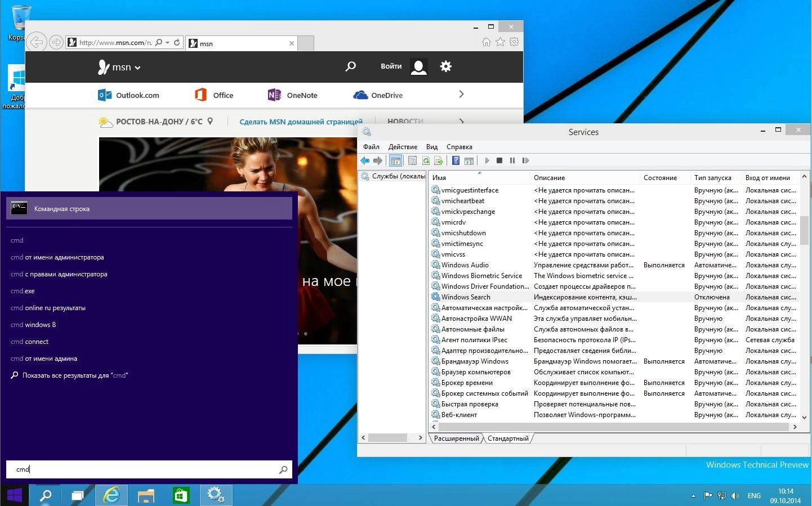The width and height of the screenshot is (812, 506).
Task: Choose suggestion "cmd.exe"
Action: tap(23, 291)
